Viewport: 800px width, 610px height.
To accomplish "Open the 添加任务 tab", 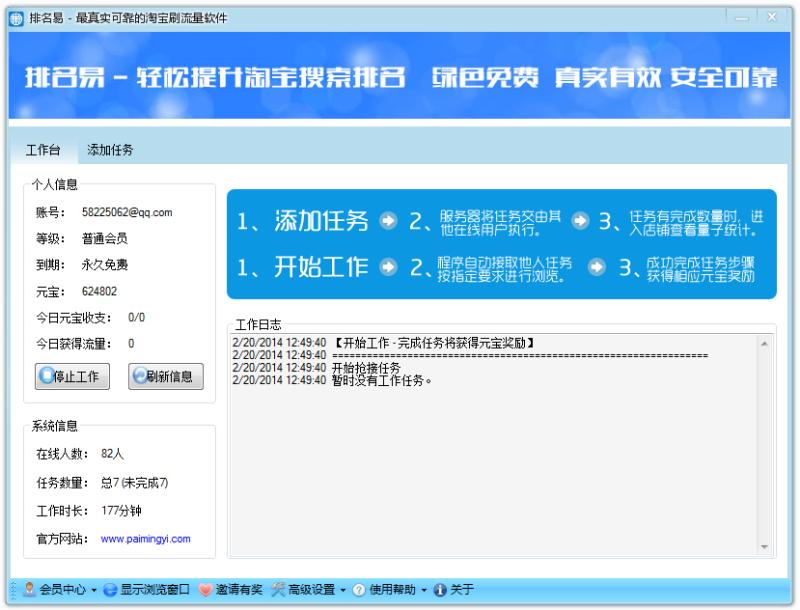I will tap(110, 150).
